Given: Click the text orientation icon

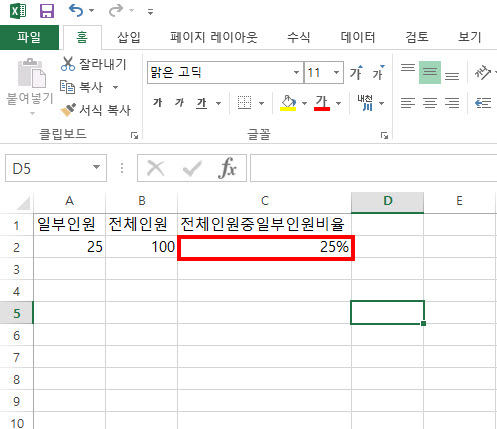Looking at the screenshot, I should click(x=483, y=72).
